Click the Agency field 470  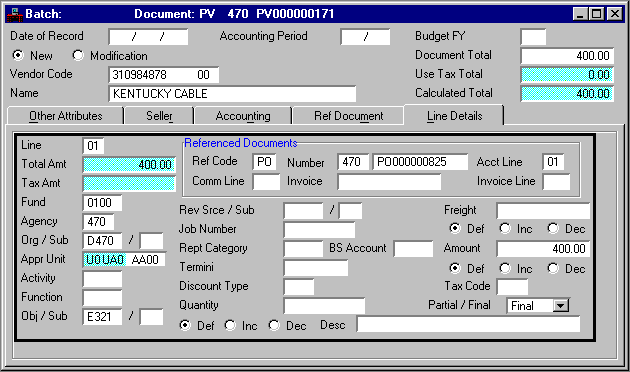(x=98, y=221)
